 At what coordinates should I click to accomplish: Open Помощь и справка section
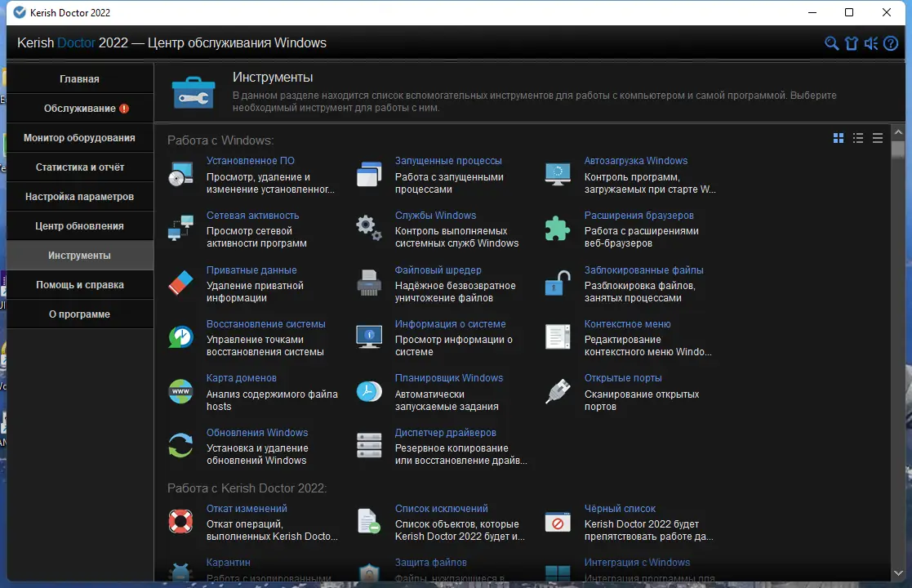coord(80,285)
